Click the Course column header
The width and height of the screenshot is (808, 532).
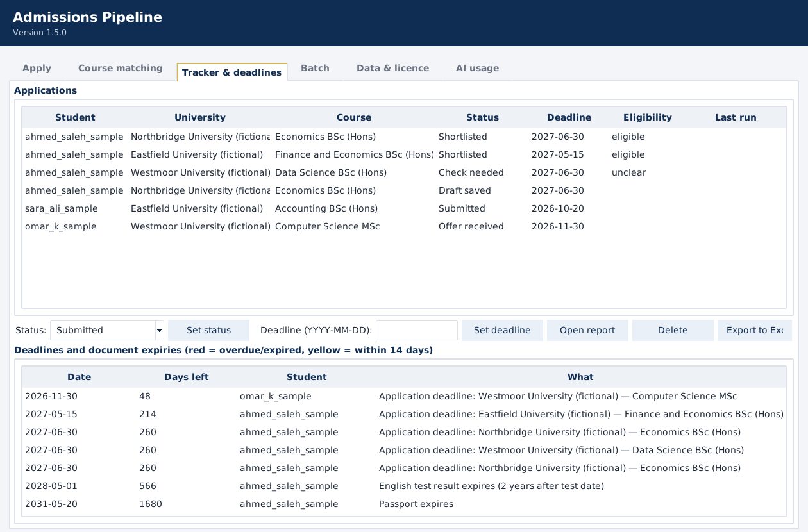[354, 117]
